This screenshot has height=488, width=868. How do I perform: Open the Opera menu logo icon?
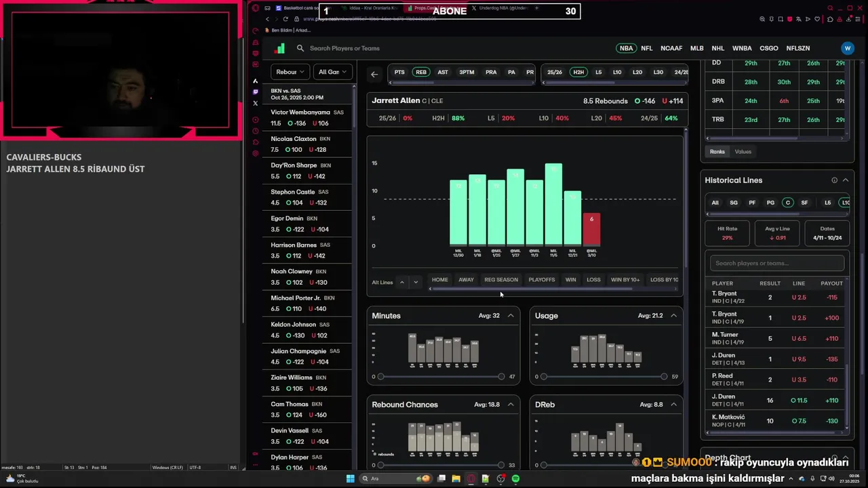click(256, 8)
